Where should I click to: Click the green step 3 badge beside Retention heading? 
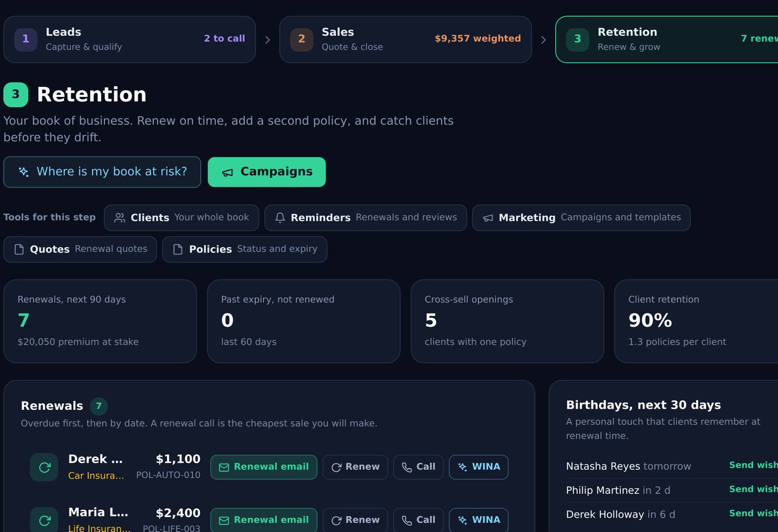pos(16,95)
